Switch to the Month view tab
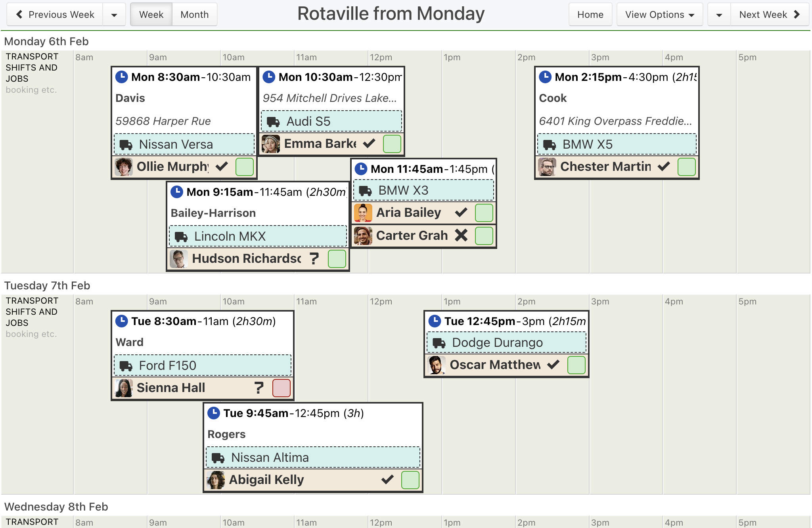 point(194,15)
